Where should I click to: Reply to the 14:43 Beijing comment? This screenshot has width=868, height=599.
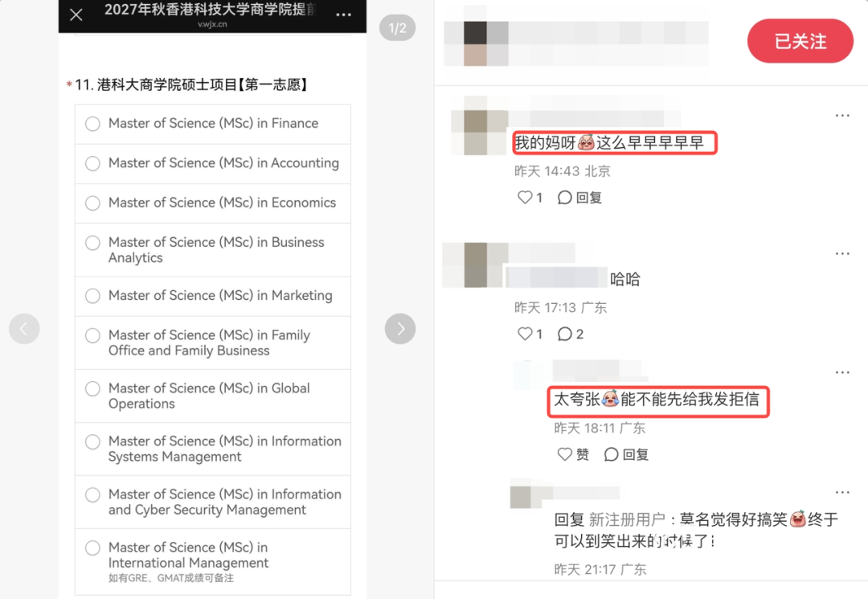click(x=579, y=197)
